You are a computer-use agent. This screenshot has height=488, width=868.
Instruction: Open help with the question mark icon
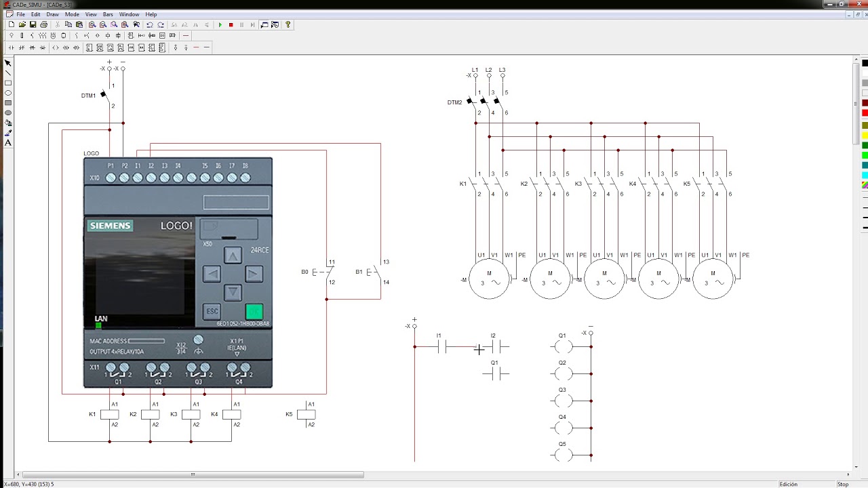(x=288, y=24)
